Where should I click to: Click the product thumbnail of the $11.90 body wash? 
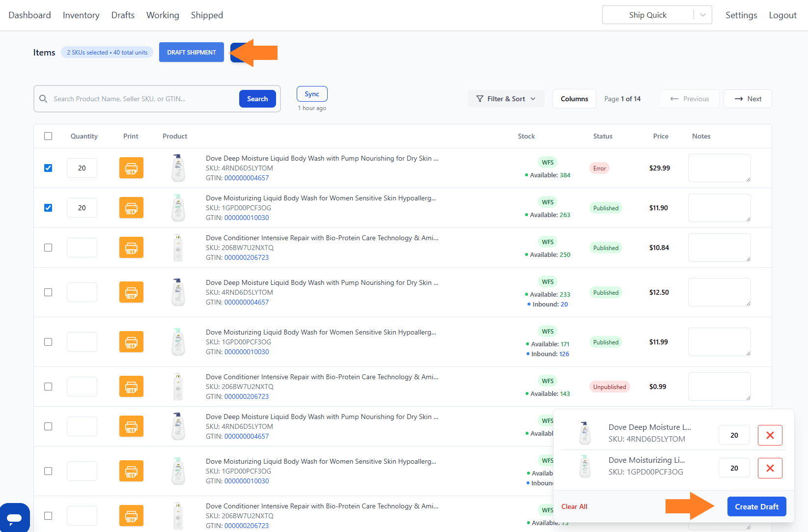pos(178,208)
